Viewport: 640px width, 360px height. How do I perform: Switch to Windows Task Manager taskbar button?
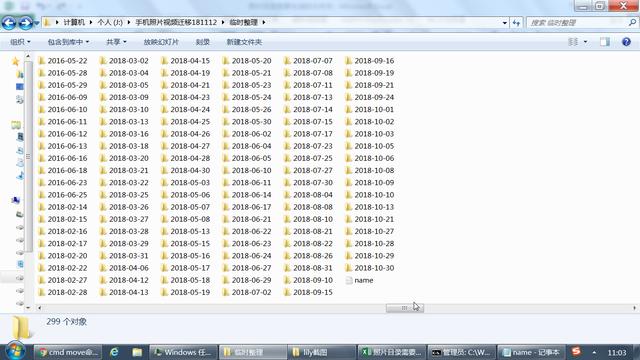(x=183, y=352)
